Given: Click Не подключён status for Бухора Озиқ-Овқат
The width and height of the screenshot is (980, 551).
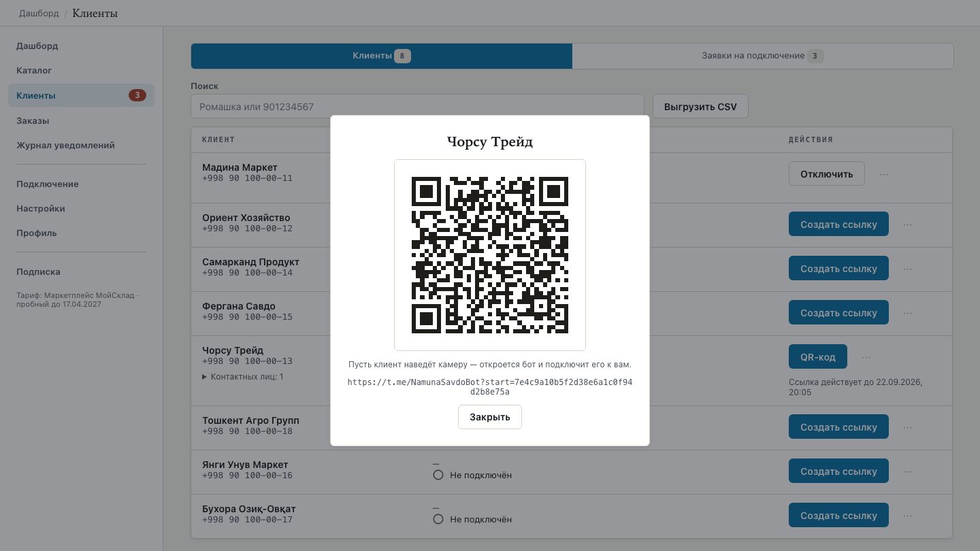Looking at the screenshot, I should point(472,519).
